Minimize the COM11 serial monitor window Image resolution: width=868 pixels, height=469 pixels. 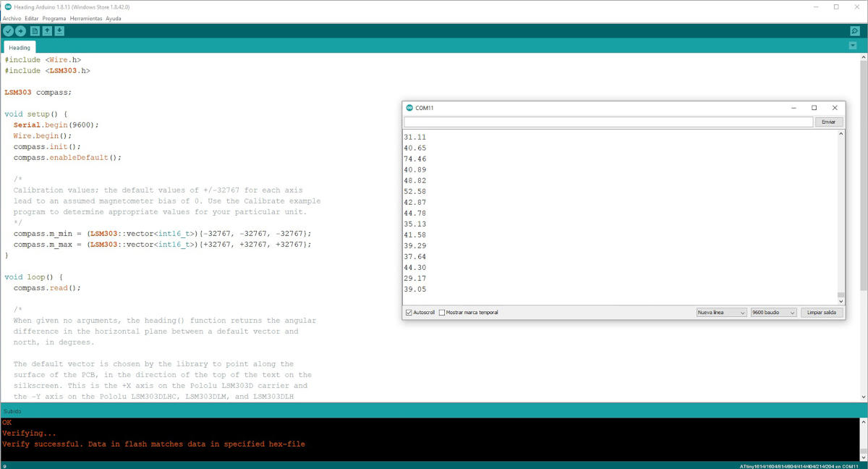pos(793,108)
